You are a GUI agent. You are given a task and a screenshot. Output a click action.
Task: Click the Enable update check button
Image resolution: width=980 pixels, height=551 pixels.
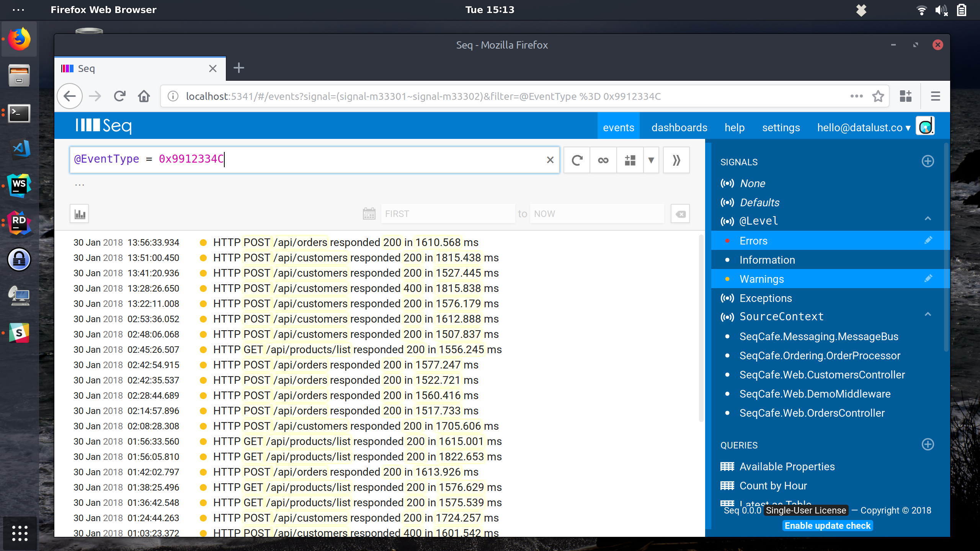coord(828,525)
